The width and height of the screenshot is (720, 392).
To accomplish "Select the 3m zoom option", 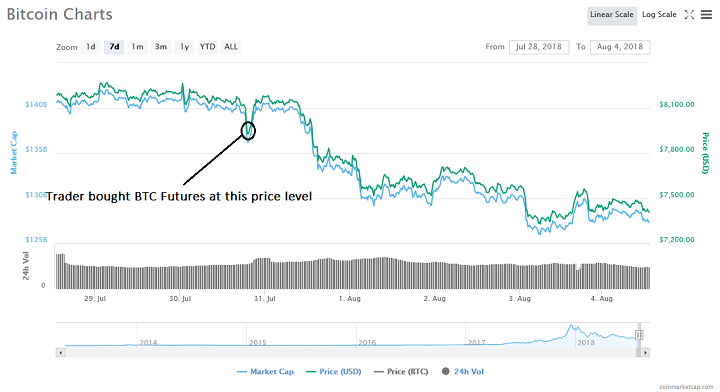I will pyautogui.click(x=161, y=47).
